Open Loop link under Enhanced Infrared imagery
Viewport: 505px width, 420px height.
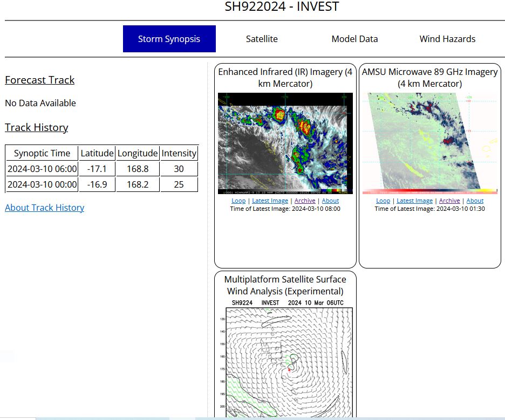[238, 201]
